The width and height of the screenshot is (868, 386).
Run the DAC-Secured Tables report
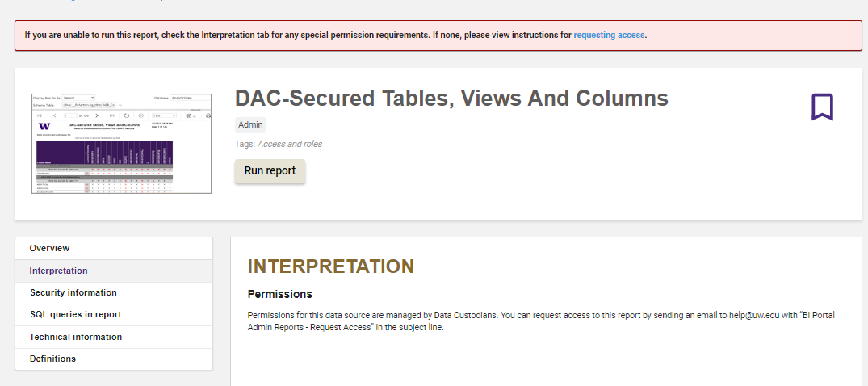pos(270,170)
